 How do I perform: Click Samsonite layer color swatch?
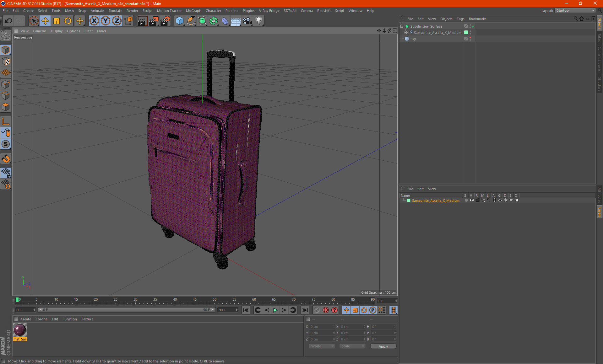pyautogui.click(x=409, y=201)
